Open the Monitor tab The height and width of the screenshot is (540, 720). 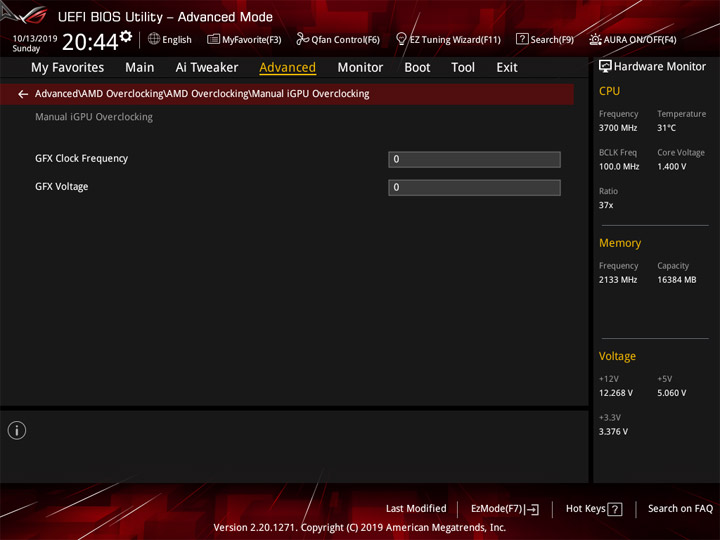[x=360, y=68]
